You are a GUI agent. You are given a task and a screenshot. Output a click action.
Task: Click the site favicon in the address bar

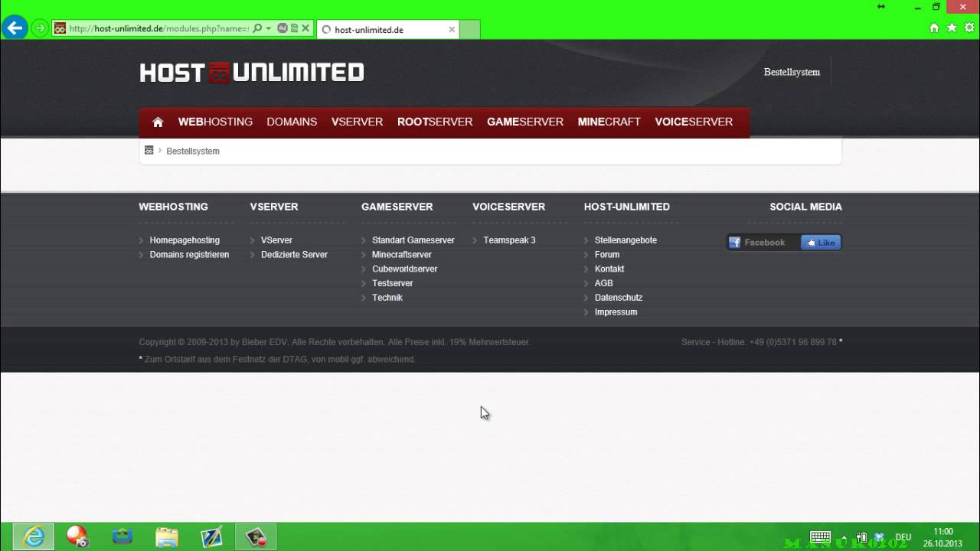[60, 28]
